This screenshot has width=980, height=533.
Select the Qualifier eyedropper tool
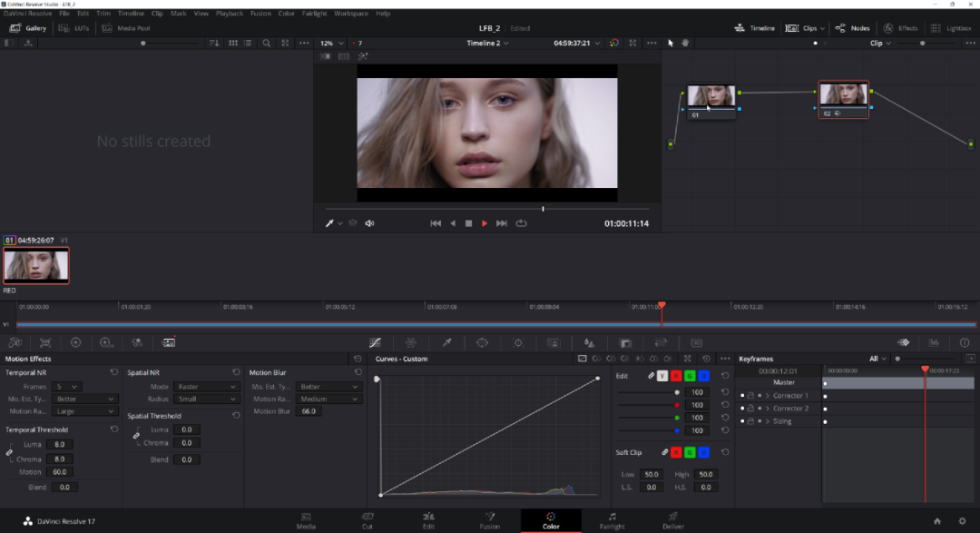446,342
